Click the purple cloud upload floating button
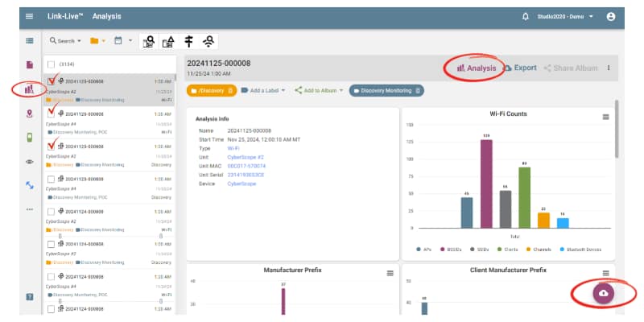 (x=604, y=294)
